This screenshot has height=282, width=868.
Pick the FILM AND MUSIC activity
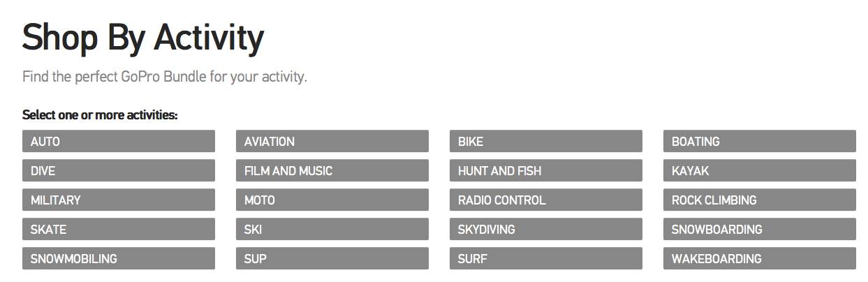(332, 170)
